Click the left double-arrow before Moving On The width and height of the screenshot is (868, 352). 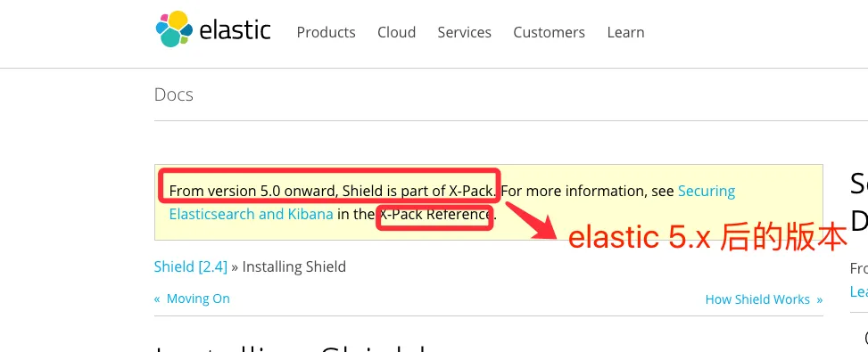[x=157, y=299]
